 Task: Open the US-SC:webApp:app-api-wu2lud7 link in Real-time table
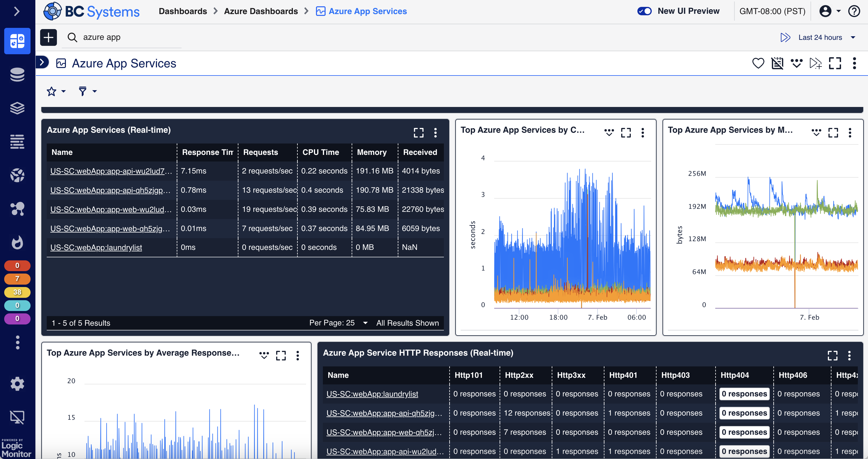point(111,171)
